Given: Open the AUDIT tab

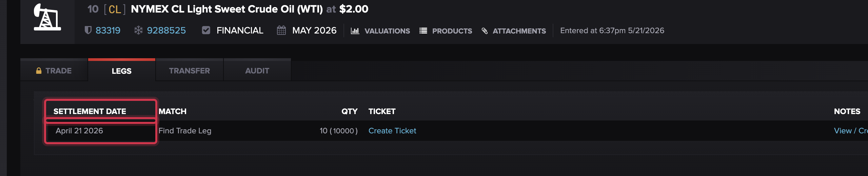Looking at the screenshot, I should point(257,71).
